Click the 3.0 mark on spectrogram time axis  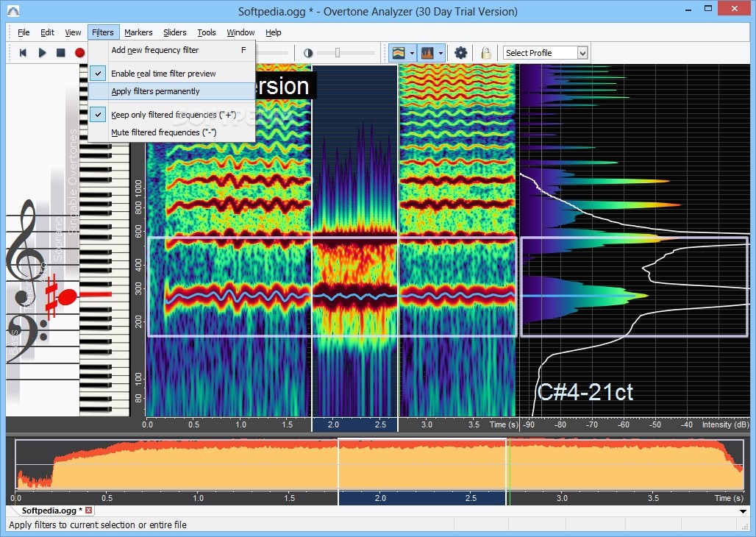tap(427, 424)
